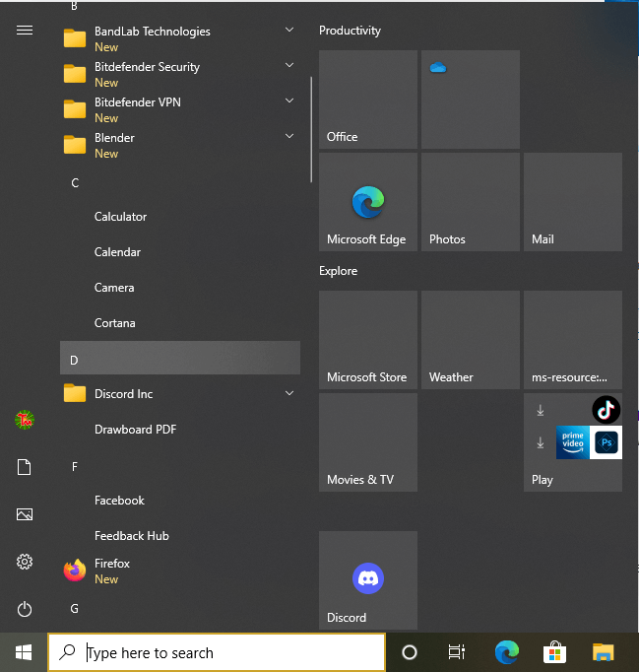Click the Prime Video icon in Play tile
639x672 pixels.
(573, 442)
